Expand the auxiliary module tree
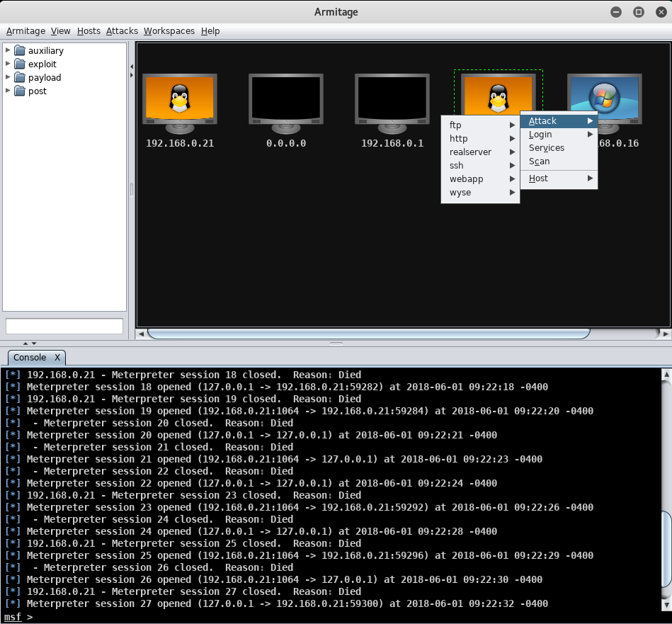Viewport: 672px width, 624px height. coord(8,50)
